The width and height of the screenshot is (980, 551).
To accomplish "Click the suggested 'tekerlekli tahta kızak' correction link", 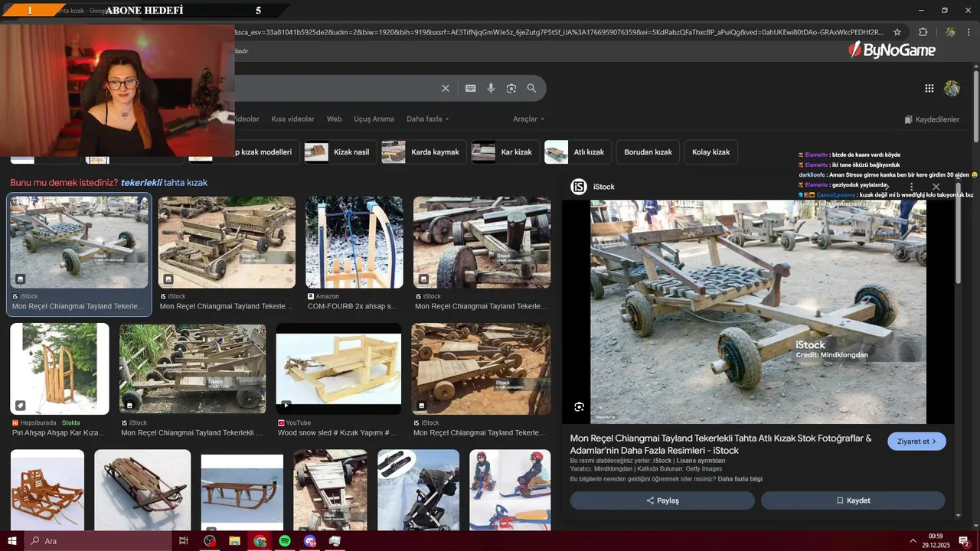I will 164,183.
